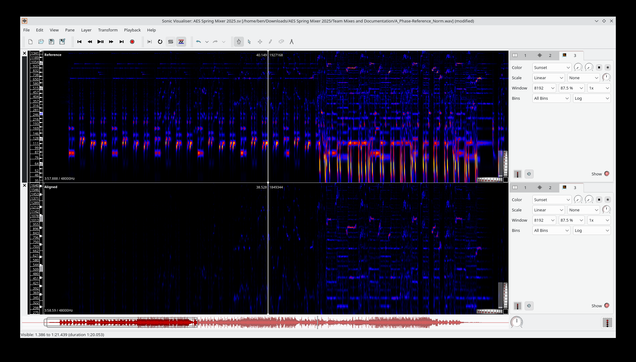Open Window size 8192 dropdown, Reference properties
636x362 pixels.
coord(544,88)
